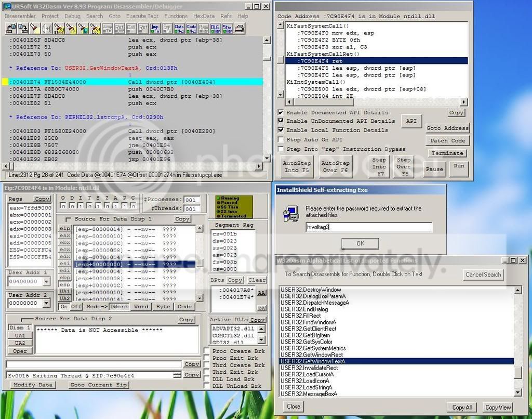Select the ebp data source button
The image size is (532, 419).
tap(64, 278)
